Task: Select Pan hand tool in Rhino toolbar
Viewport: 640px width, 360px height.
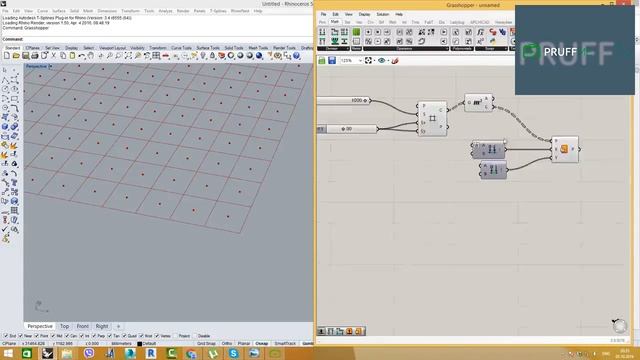Action: click(91, 56)
